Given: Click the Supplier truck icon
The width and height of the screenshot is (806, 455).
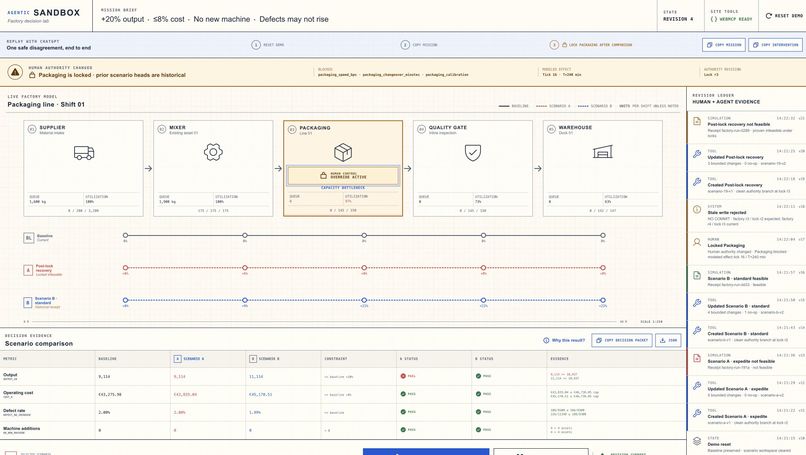Looking at the screenshot, I should tap(84, 153).
